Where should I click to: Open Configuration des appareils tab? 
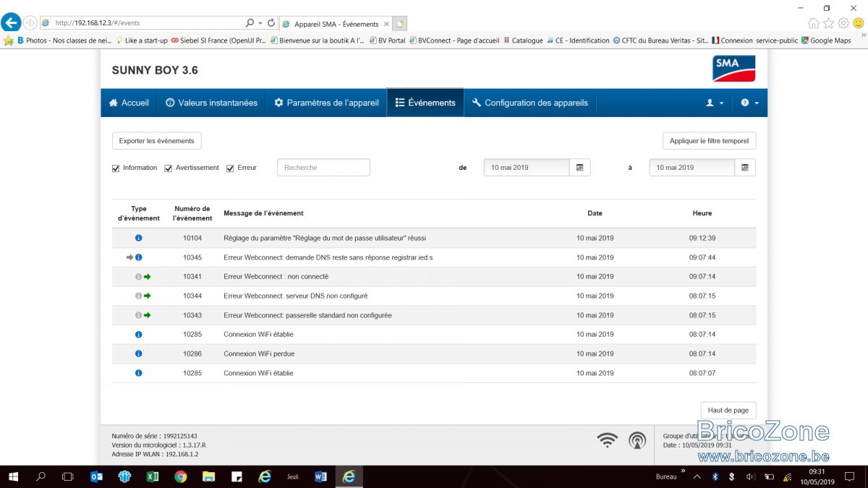tap(530, 103)
